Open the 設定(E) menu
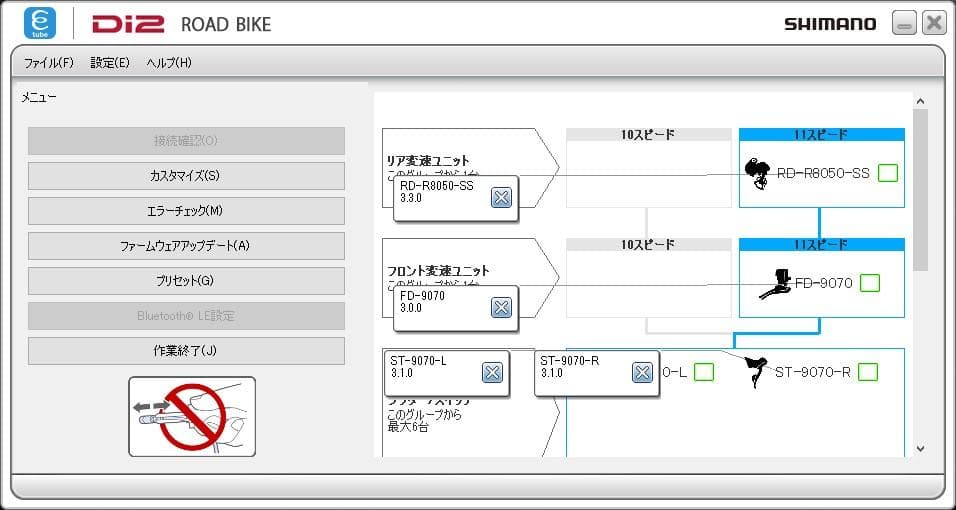Screen dimensions: 956x510 pyautogui.click(x=110, y=63)
